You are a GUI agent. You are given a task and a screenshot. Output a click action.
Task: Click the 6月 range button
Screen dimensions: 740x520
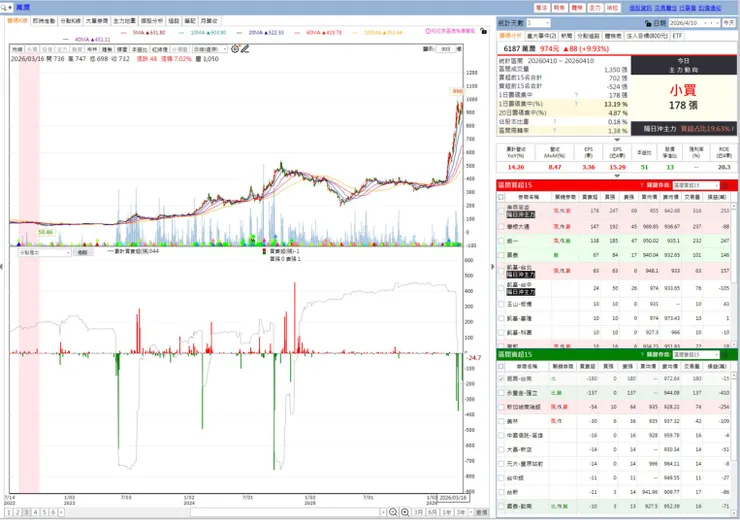432,512
